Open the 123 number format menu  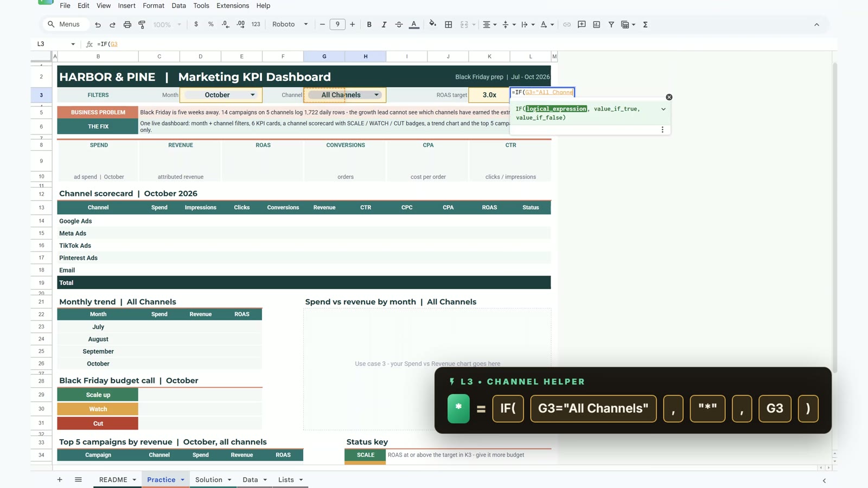[x=256, y=24]
